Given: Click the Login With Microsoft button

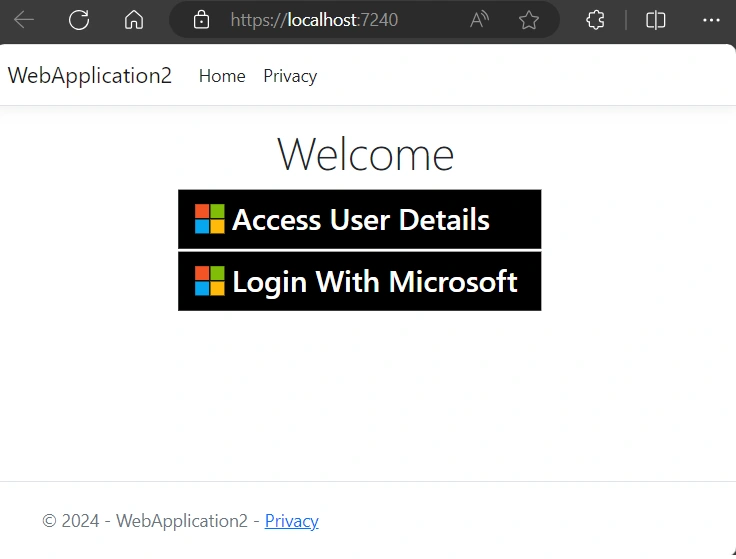Looking at the screenshot, I should [360, 281].
